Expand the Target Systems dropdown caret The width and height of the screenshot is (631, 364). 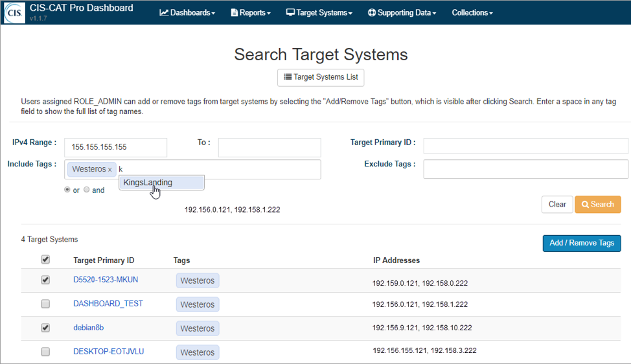pyautogui.click(x=350, y=13)
